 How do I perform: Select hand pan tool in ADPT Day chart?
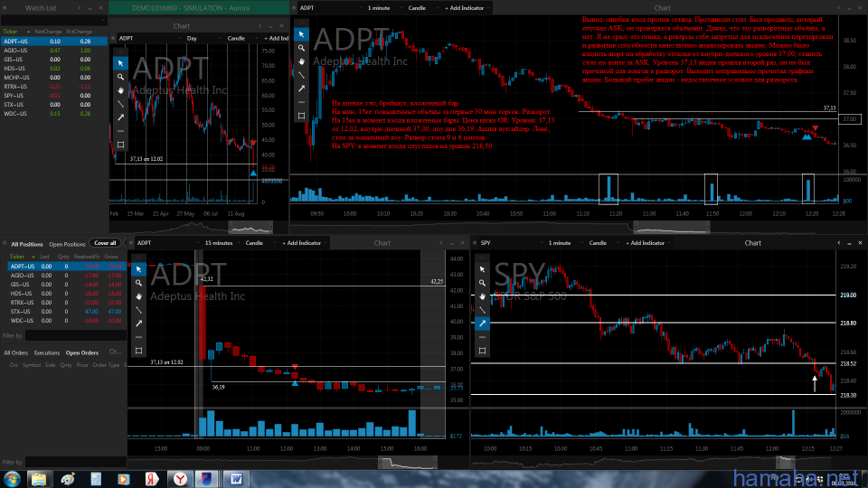[120, 90]
